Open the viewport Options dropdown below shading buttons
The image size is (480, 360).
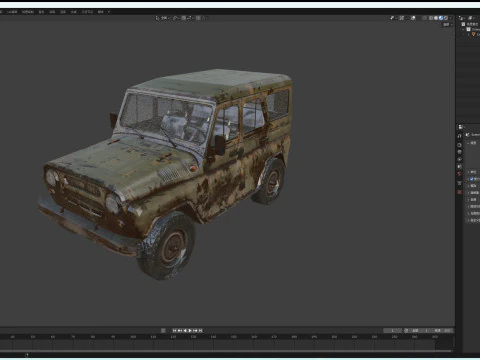[447, 25]
